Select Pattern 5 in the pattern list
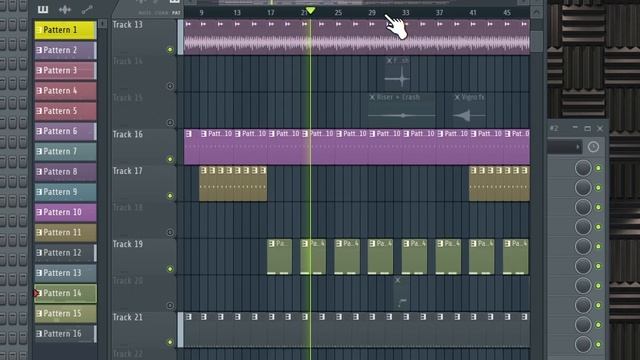Image resolution: width=640 pixels, height=360 pixels. tap(65, 111)
